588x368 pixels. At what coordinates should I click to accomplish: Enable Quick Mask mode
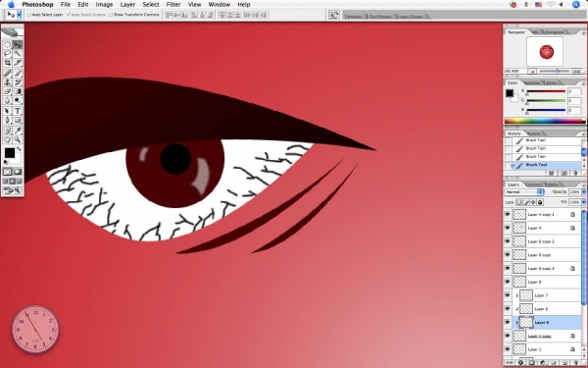[18, 172]
